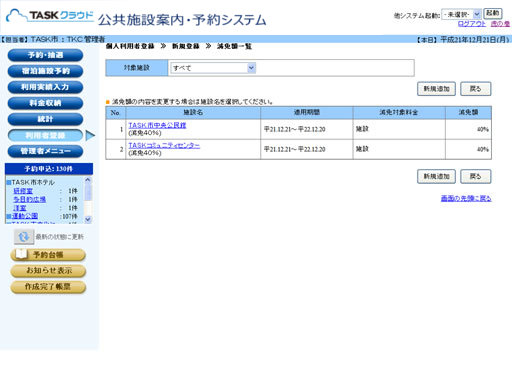The height and width of the screenshot is (384, 512).
Task: Click the TASKクラウド cloud logo
Action: (50, 16)
